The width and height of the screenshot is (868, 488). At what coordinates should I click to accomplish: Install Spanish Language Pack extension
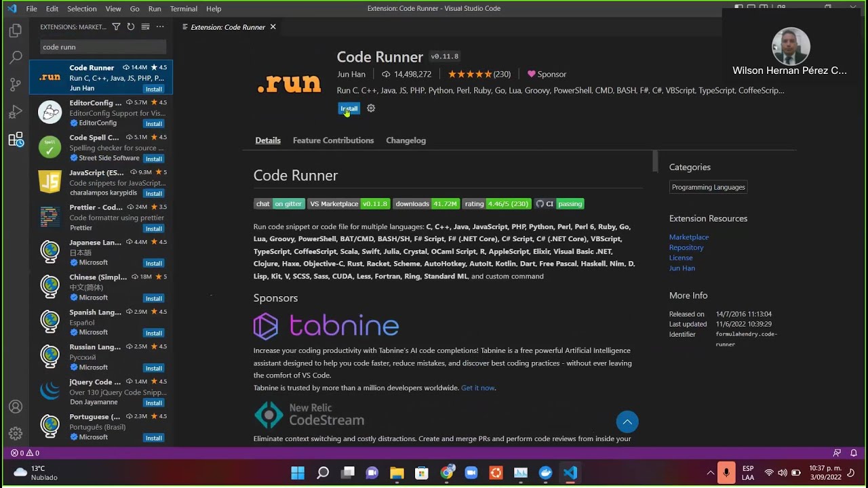[154, 333]
